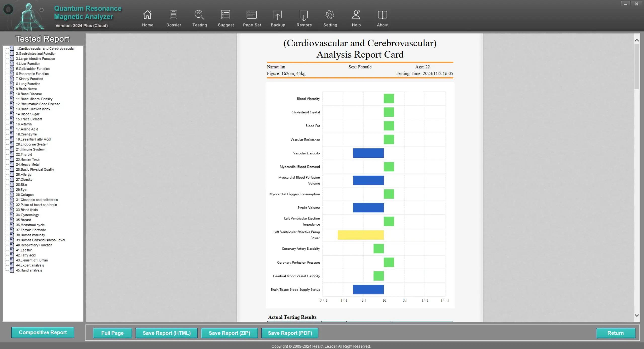644x349 pixels.
Task: Click Save Report (PDF) button
Action: coord(290,333)
